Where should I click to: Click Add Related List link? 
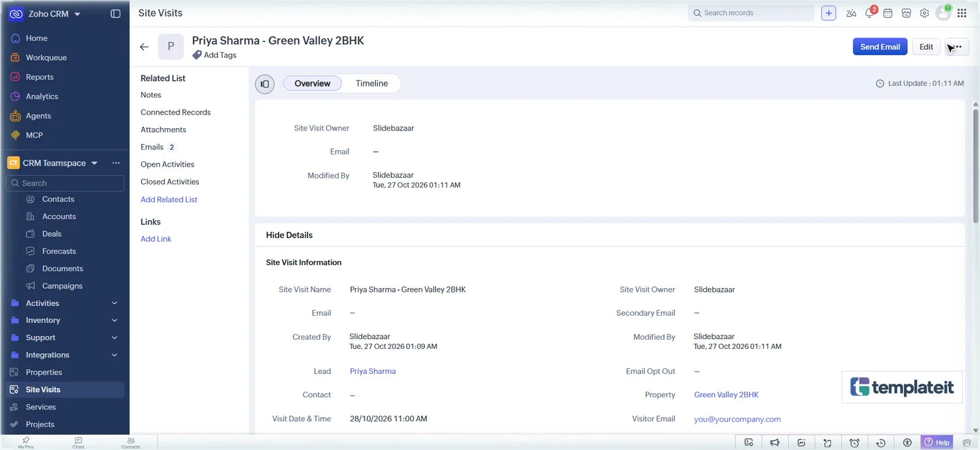169,200
